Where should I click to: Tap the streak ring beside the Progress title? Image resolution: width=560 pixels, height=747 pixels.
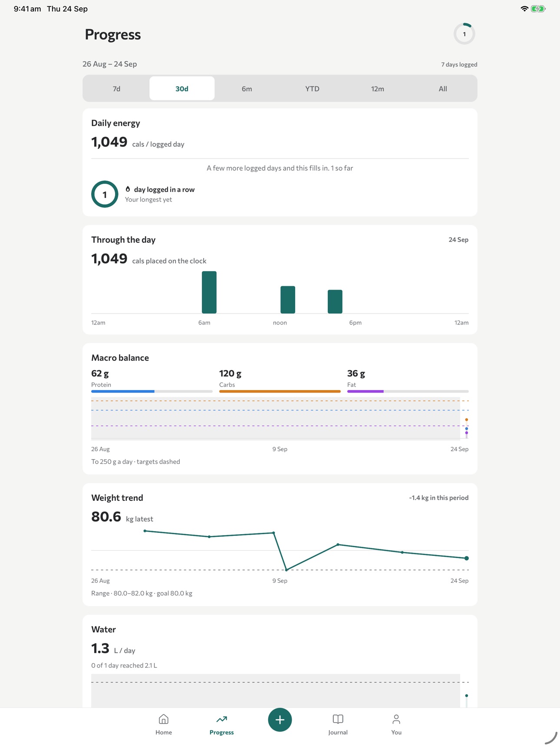tap(464, 34)
